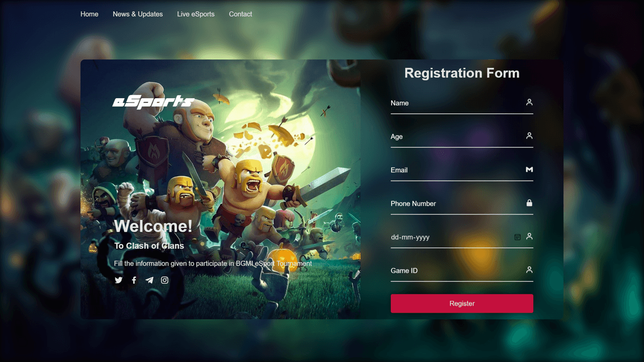Open the date picker calendar icon
644x362 pixels.
517,237
